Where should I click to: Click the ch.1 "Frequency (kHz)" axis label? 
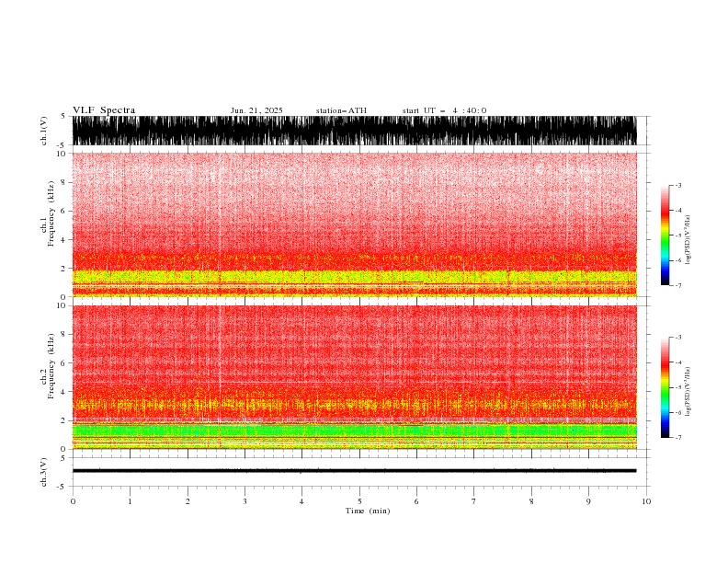pos(51,213)
